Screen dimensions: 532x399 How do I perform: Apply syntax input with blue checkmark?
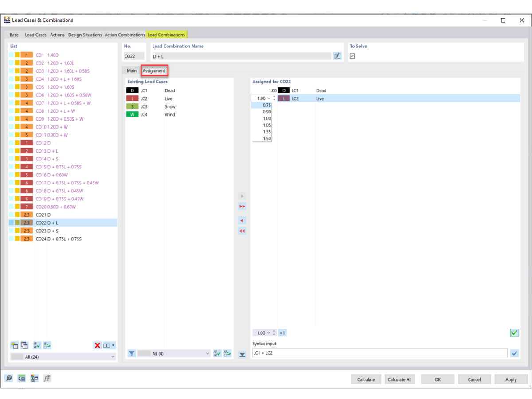click(x=514, y=353)
